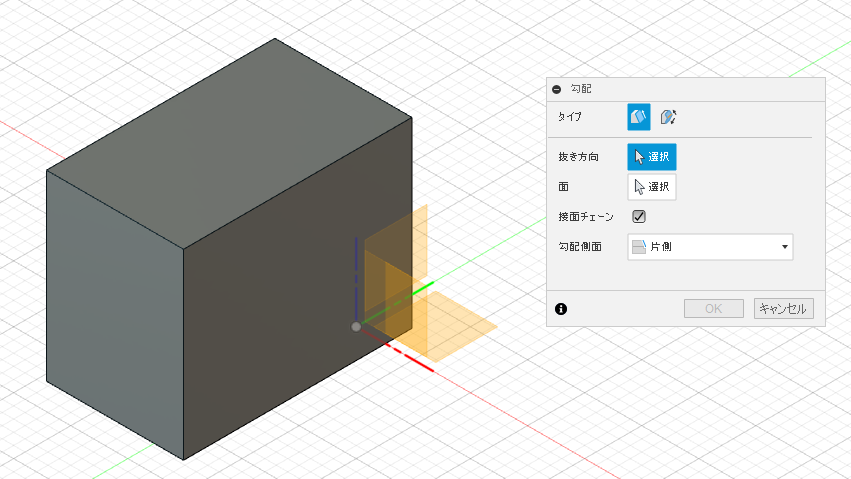Click the blue vertical Z axis

[x=356, y=279]
